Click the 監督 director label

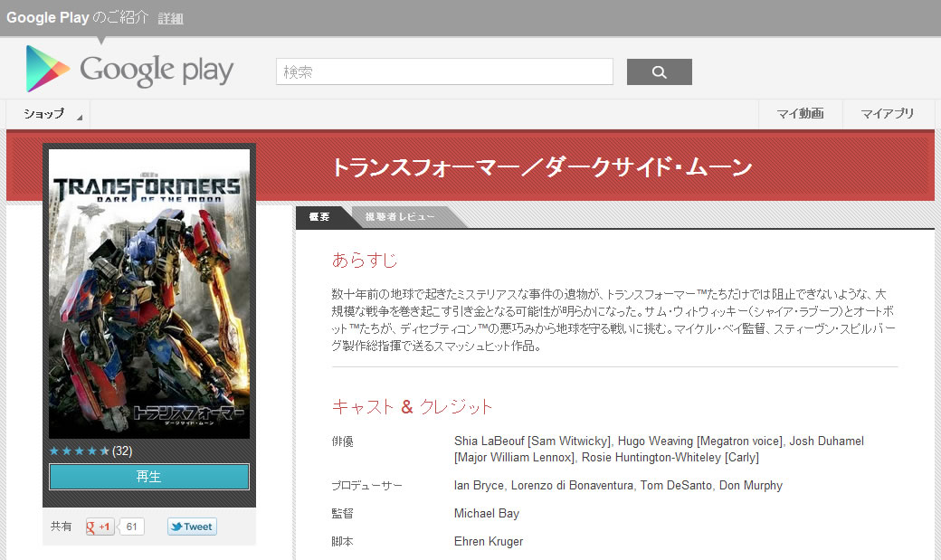tap(343, 514)
